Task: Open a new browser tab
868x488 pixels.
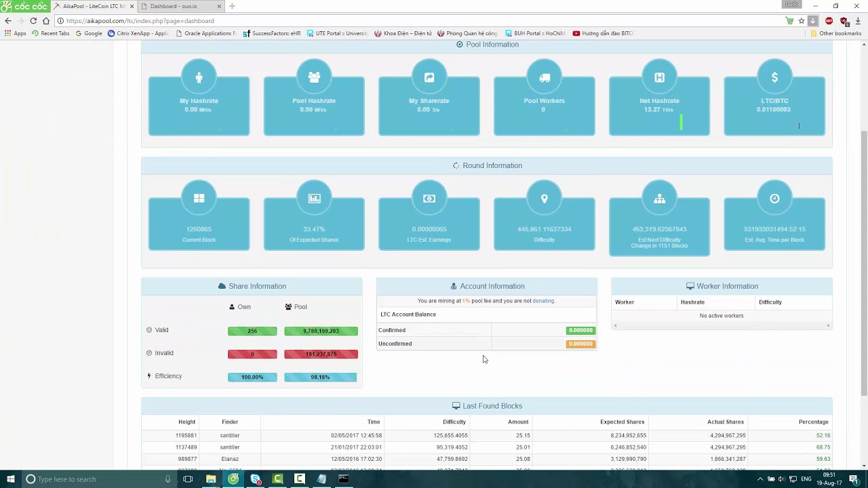Action: point(232,6)
